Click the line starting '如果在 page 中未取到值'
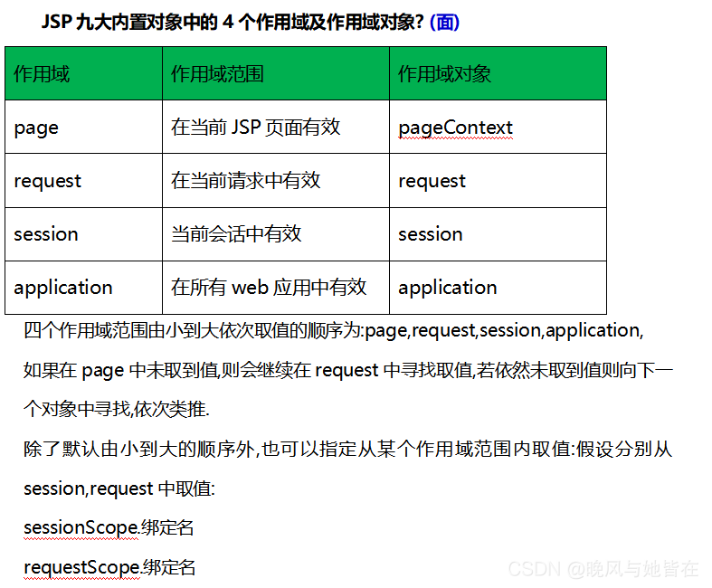 click(348, 370)
